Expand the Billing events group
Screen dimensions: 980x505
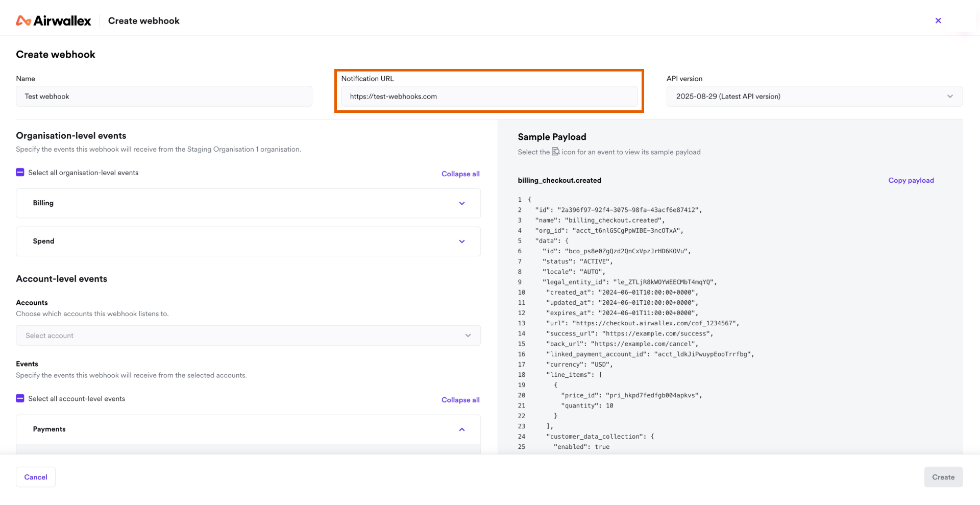click(x=248, y=203)
